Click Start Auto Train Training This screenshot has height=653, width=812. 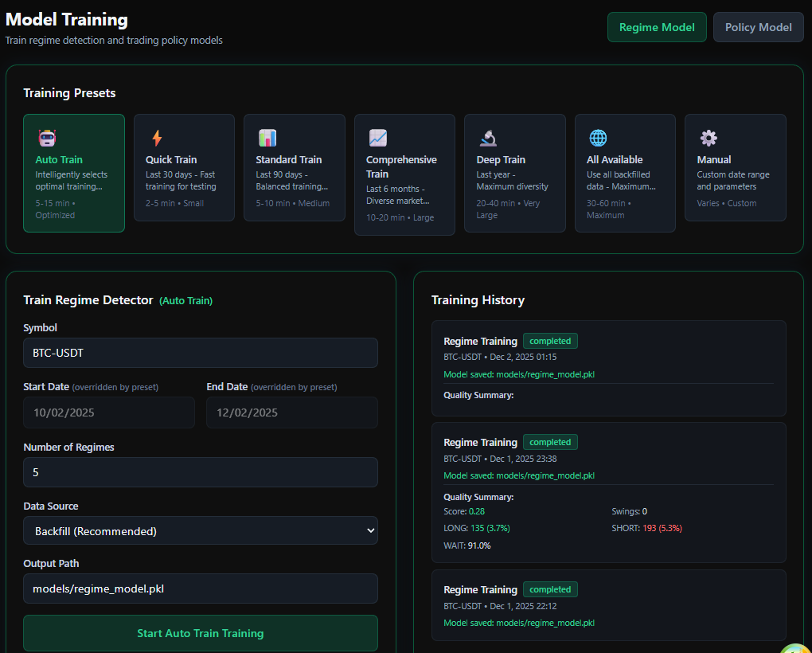[200, 632]
